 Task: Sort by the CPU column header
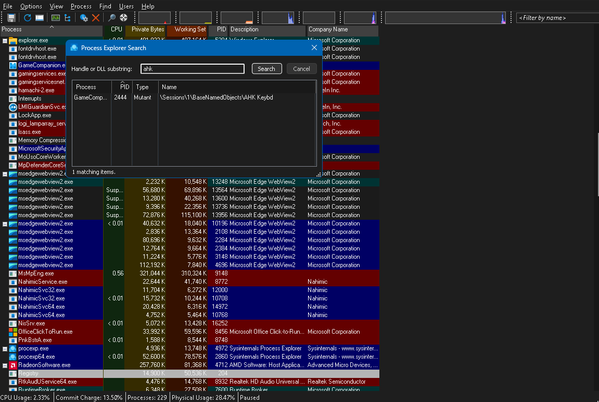point(114,29)
